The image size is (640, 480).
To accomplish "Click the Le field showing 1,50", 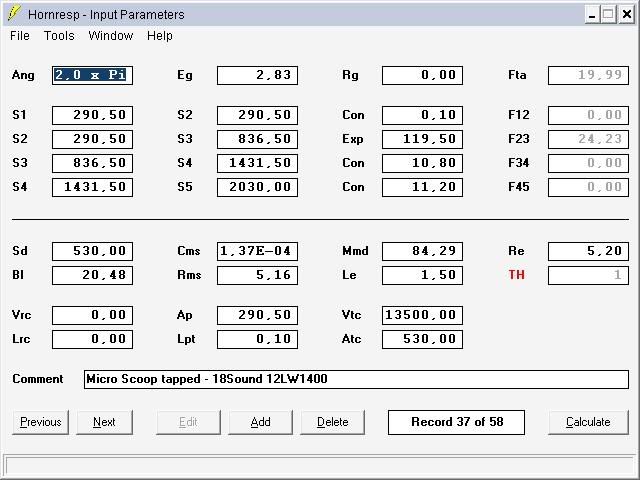I will 422,275.
